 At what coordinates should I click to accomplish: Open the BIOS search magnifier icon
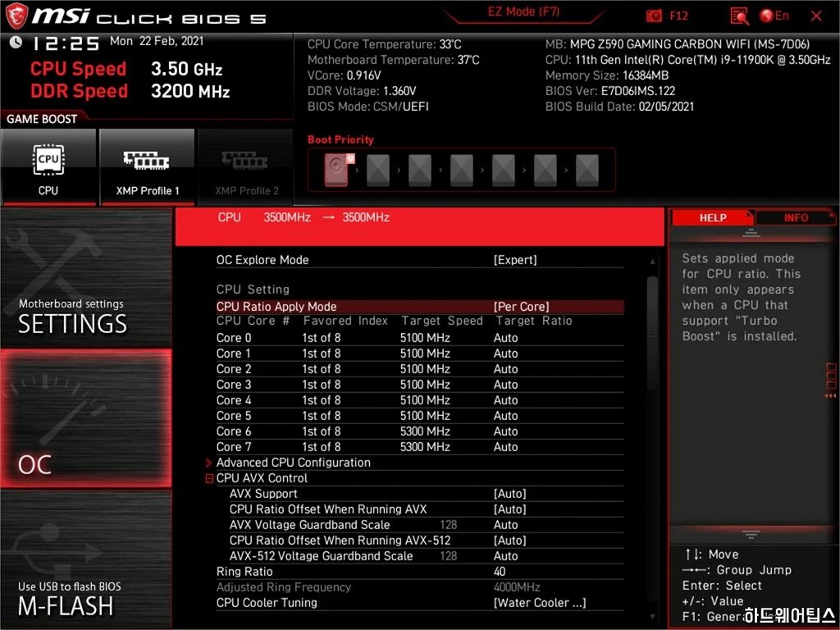739,16
